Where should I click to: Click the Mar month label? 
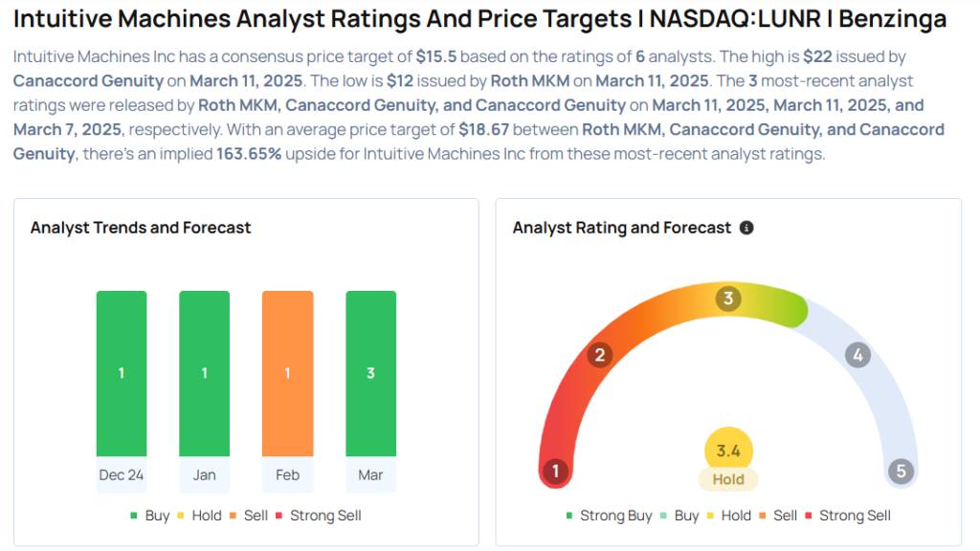pyautogui.click(x=370, y=475)
